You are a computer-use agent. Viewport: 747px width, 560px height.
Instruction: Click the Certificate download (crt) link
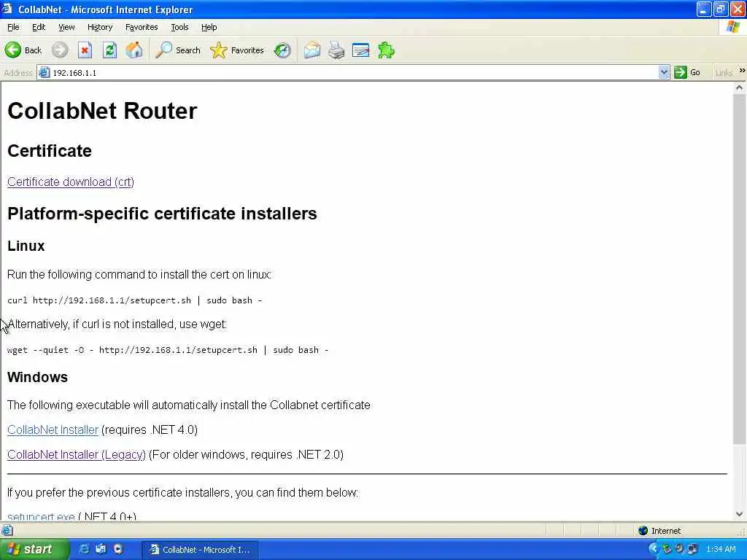(71, 182)
